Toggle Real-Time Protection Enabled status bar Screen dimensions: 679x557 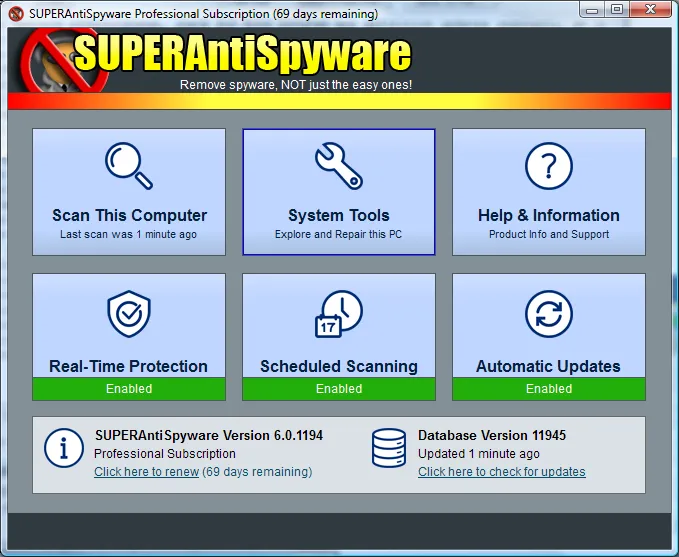(x=129, y=388)
